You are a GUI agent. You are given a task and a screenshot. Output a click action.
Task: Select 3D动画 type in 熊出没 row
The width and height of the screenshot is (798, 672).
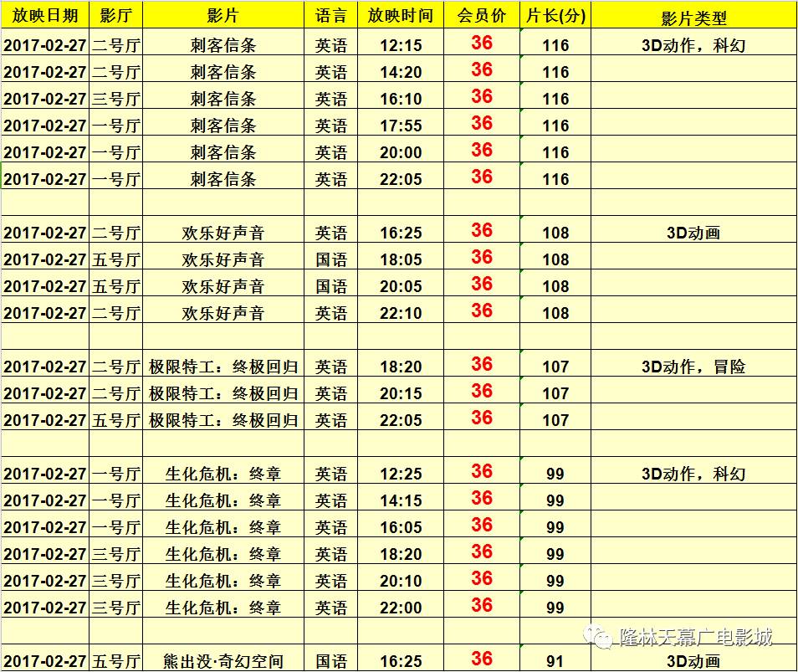point(693,659)
